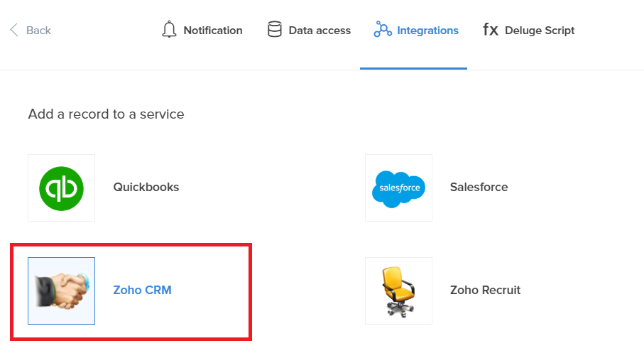This screenshot has height=363, width=644.
Task: Click the Integrations nodes icon
Action: tap(383, 30)
